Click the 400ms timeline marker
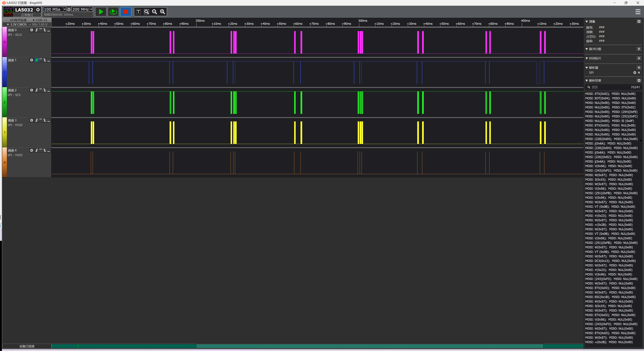644x351 pixels. [x=525, y=21]
